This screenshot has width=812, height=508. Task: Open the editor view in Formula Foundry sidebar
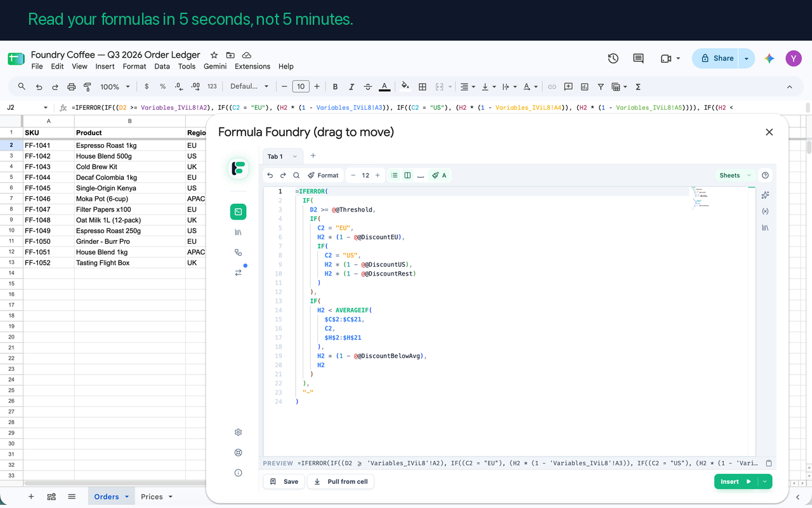tap(238, 212)
